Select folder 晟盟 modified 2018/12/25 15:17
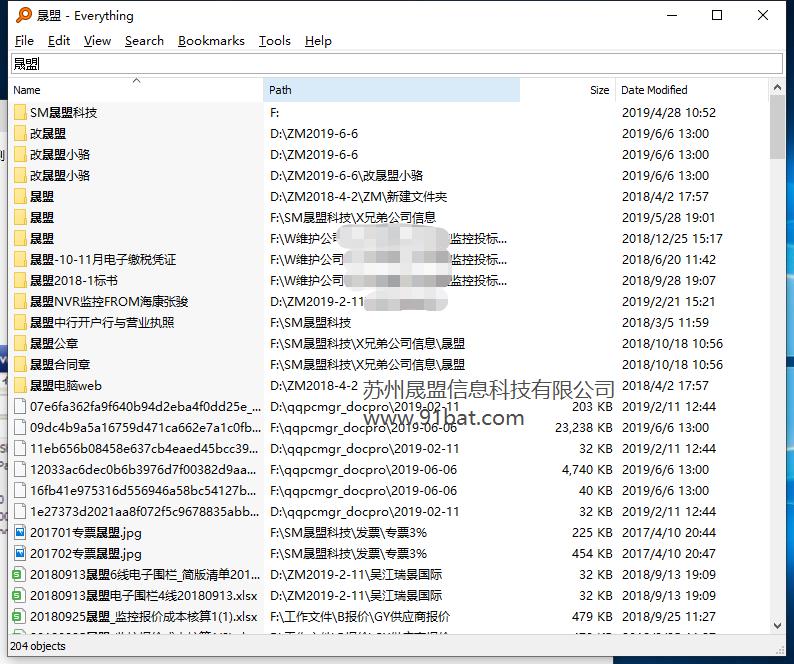Screen dimensions: 794x664 42,239
